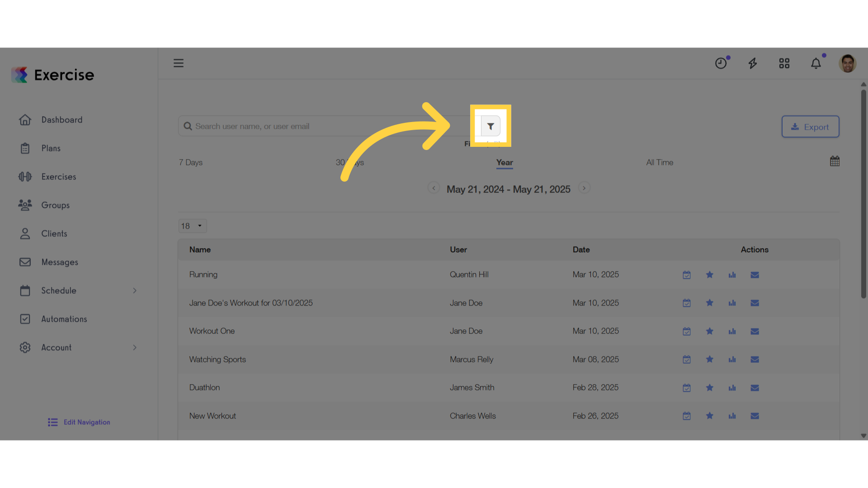868x488 pixels.
Task: Open the calendar date picker icon
Action: (835, 161)
